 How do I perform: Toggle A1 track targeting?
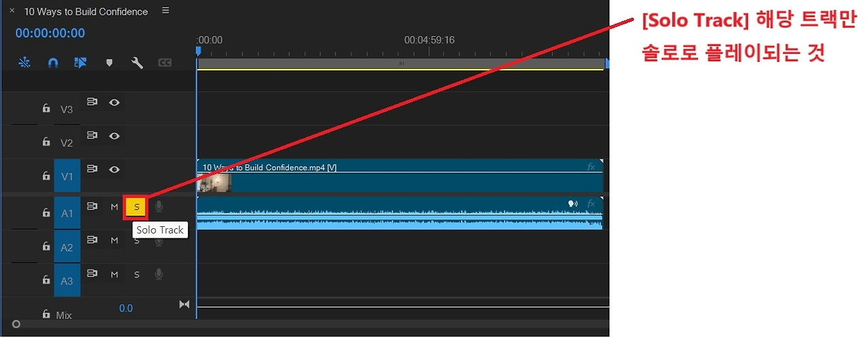point(66,213)
